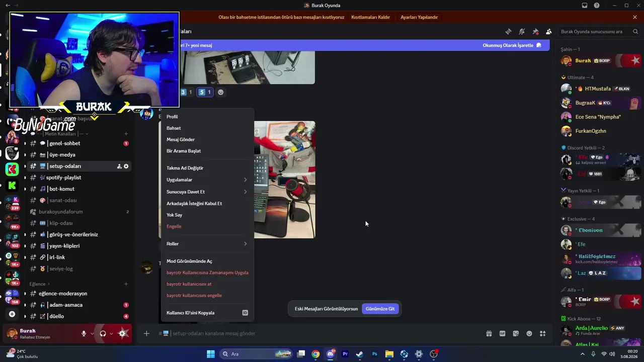The height and width of the screenshot is (362, 644).
Task: Open görüş-ve-önerileriniz channel
Action: point(79,234)
